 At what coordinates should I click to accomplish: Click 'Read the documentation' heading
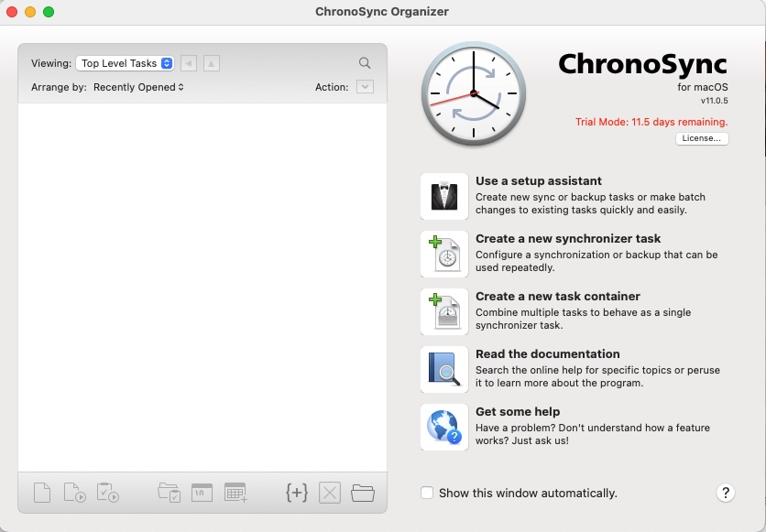coord(548,353)
